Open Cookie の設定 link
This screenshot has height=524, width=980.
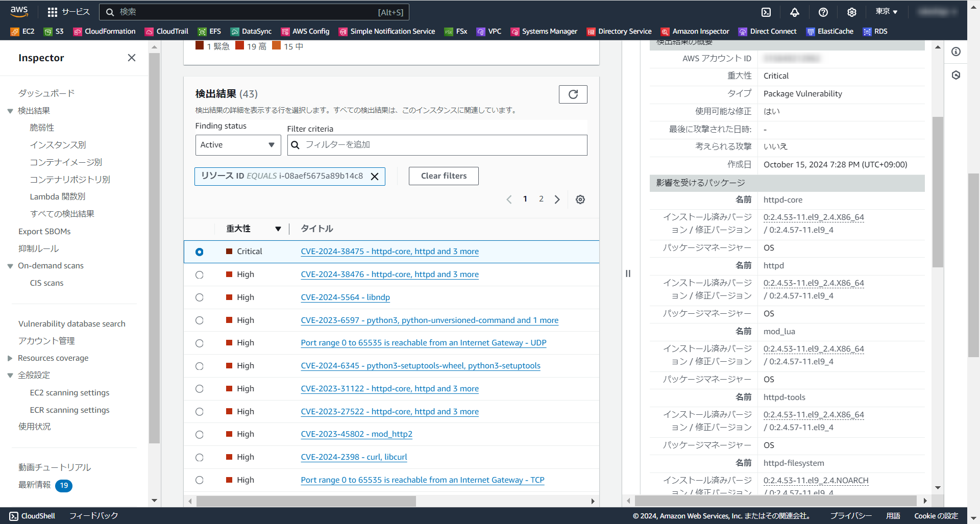point(936,516)
